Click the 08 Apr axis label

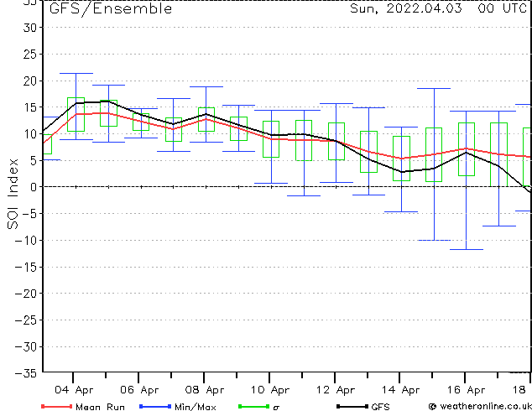tap(205, 390)
